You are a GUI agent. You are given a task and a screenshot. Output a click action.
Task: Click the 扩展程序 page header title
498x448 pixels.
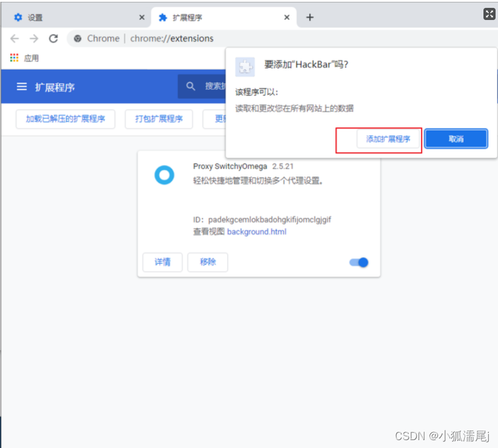click(55, 87)
